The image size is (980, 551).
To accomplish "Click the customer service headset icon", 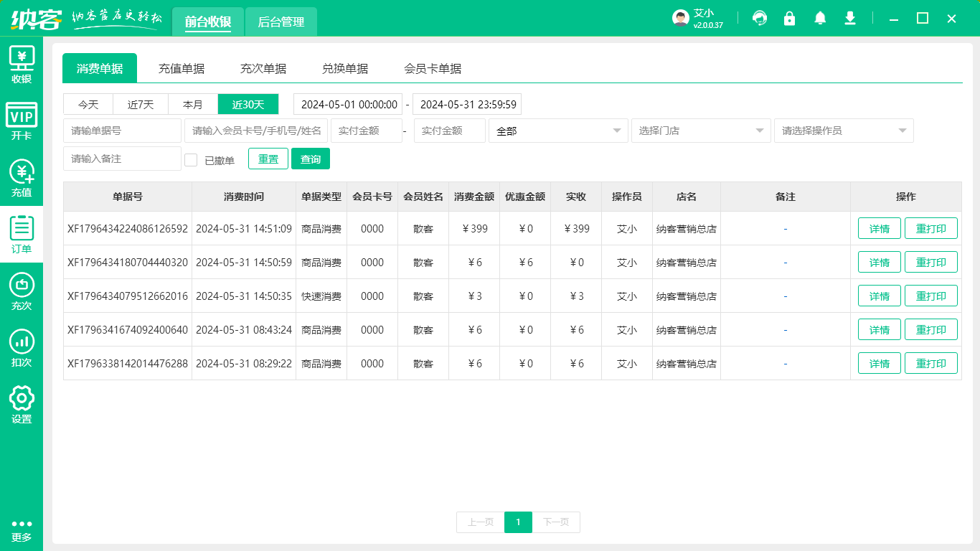I will point(760,19).
